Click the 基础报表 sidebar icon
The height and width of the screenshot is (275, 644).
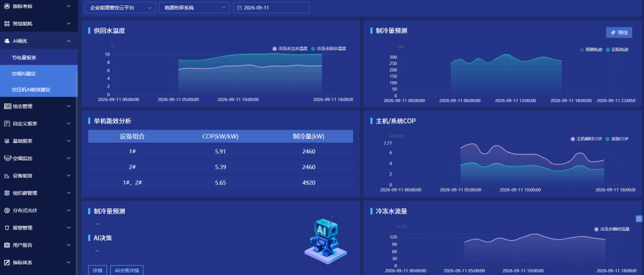click(x=7, y=141)
